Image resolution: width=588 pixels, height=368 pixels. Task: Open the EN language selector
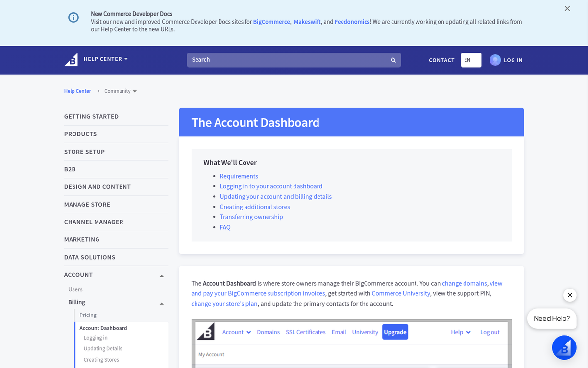coord(471,60)
